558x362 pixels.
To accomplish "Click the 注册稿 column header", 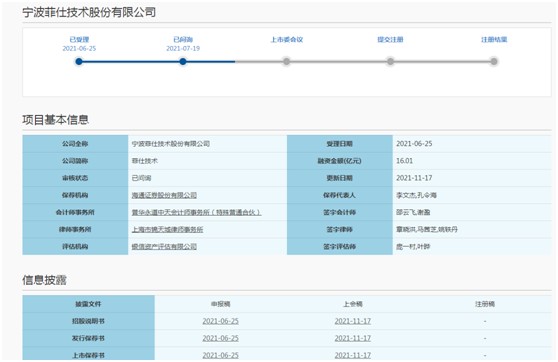I will tap(485, 304).
